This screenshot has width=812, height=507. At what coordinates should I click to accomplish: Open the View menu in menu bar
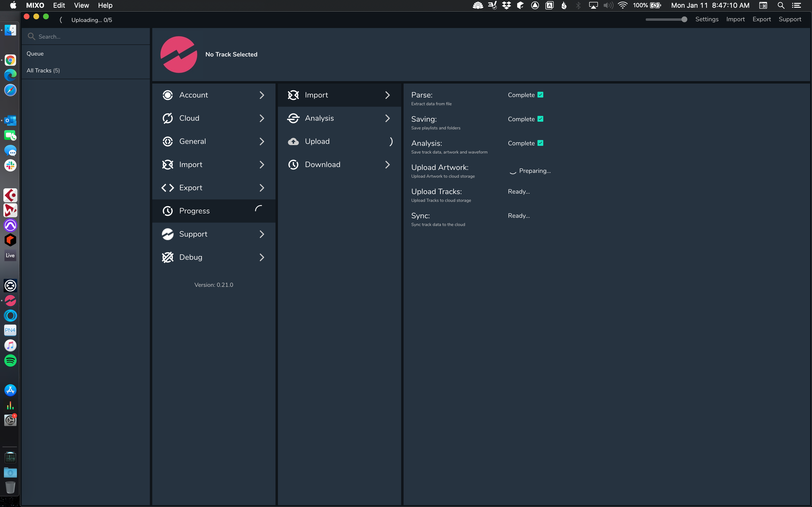[x=81, y=5]
